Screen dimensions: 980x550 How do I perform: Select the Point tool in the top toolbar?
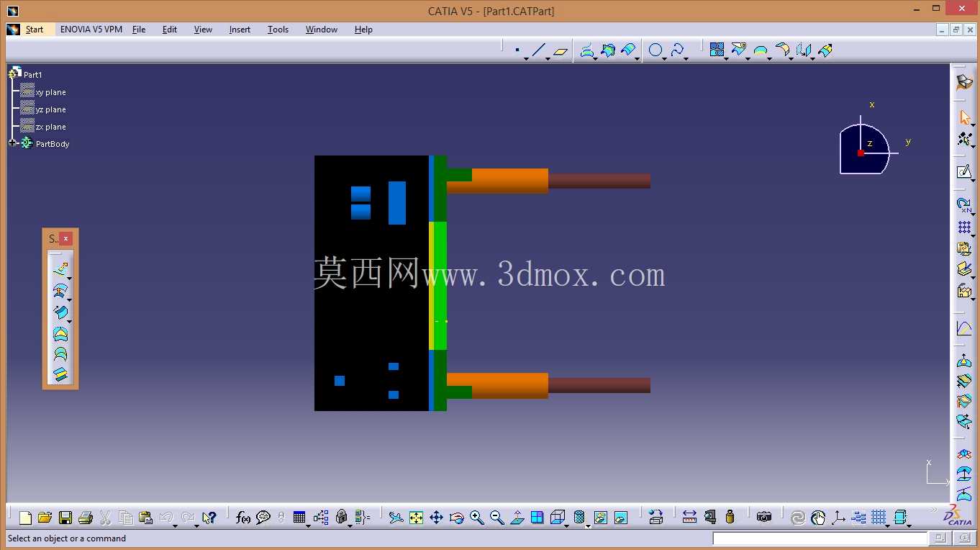point(517,50)
